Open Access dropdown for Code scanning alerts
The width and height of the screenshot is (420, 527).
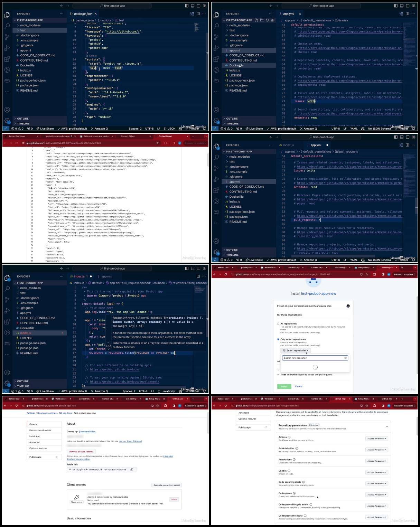pos(377,483)
